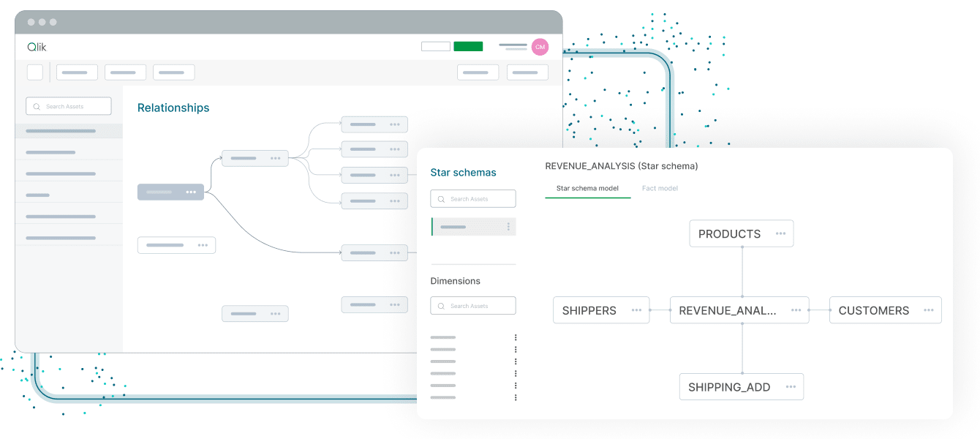Click the Relationships heading

tap(173, 108)
